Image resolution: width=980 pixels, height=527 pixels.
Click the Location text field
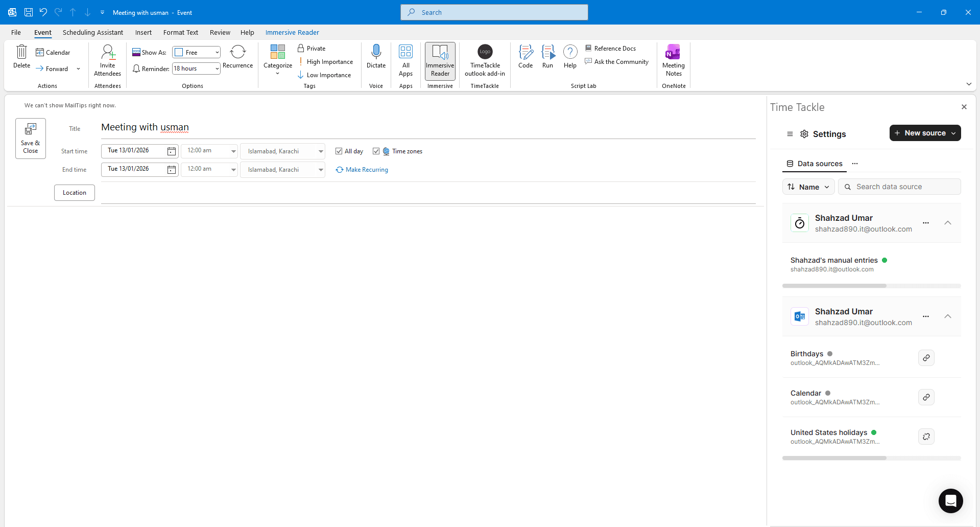(428, 193)
